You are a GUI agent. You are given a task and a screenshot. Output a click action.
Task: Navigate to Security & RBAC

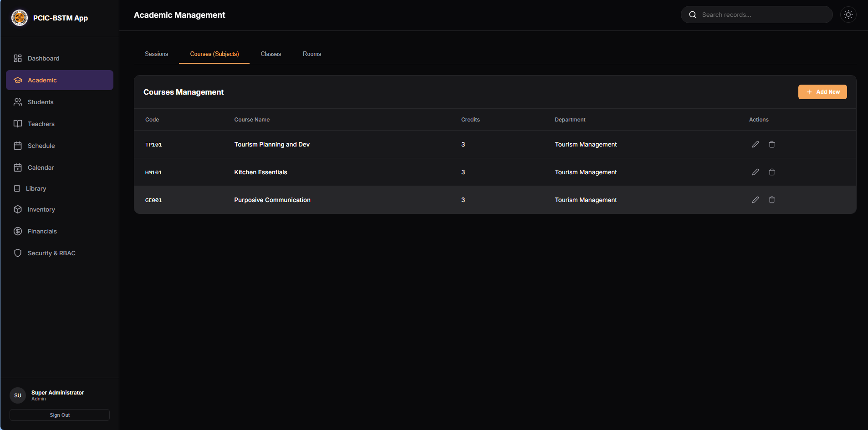[51, 253]
